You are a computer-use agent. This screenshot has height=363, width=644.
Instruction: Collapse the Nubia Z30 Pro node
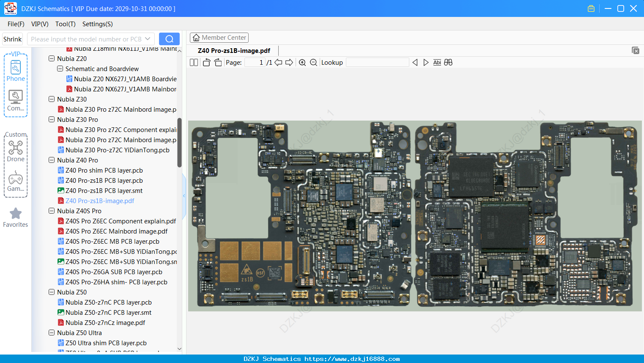pyautogui.click(x=52, y=120)
